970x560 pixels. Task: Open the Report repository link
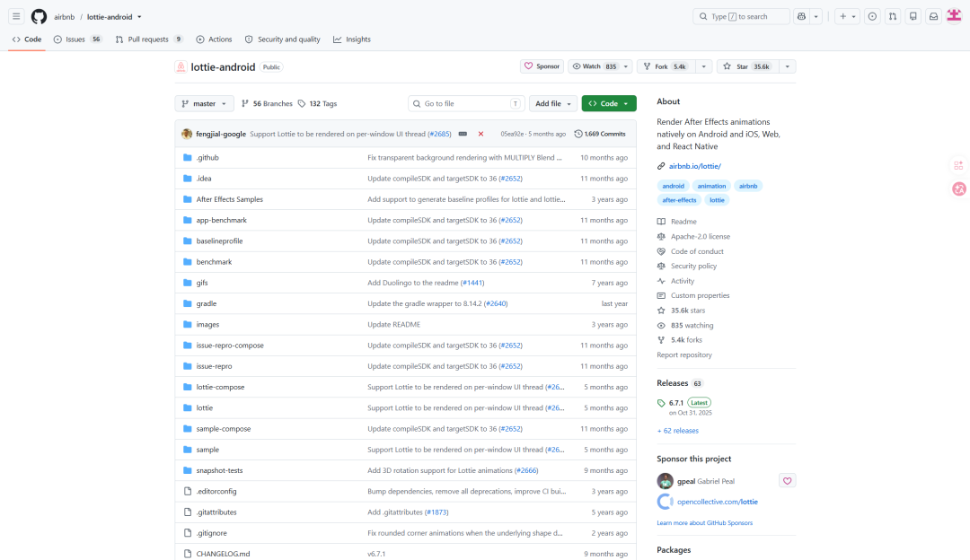tap(684, 355)
